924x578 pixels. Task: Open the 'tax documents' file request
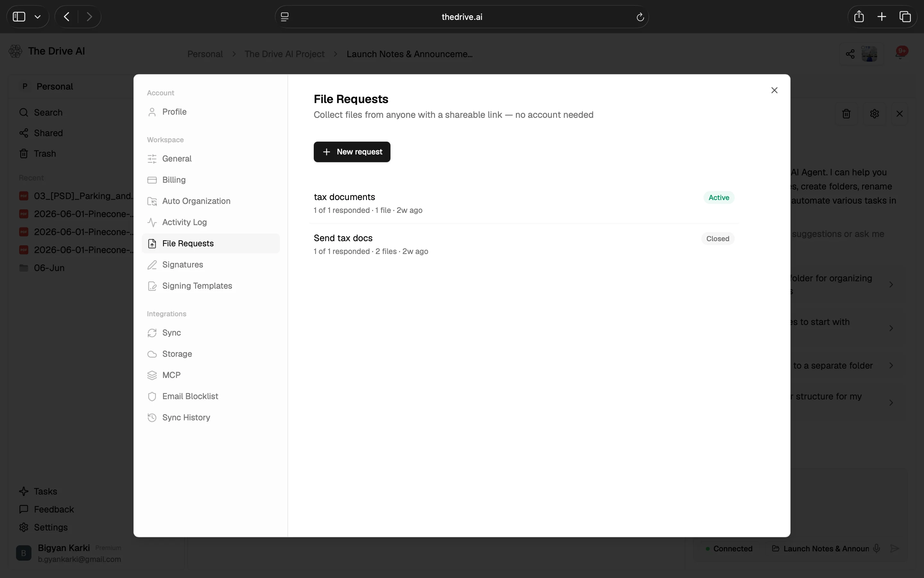tap(524, 203)
